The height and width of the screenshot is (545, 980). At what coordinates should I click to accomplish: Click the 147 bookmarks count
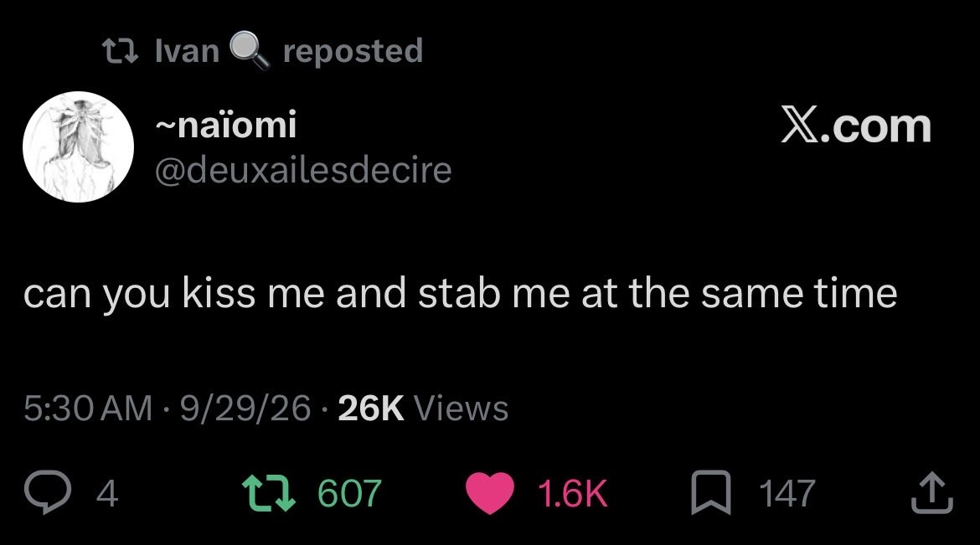(x=787, y=494)
